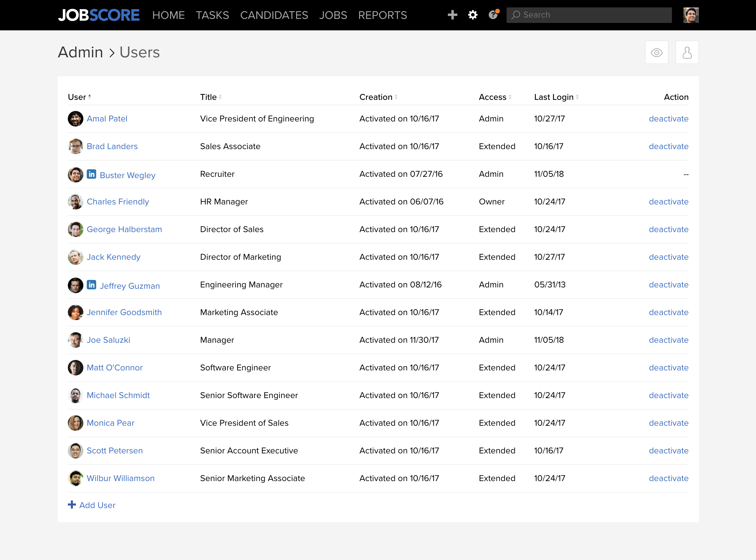Click the JobScore home logo
The image size is (756, 560).
coord(98,15)
